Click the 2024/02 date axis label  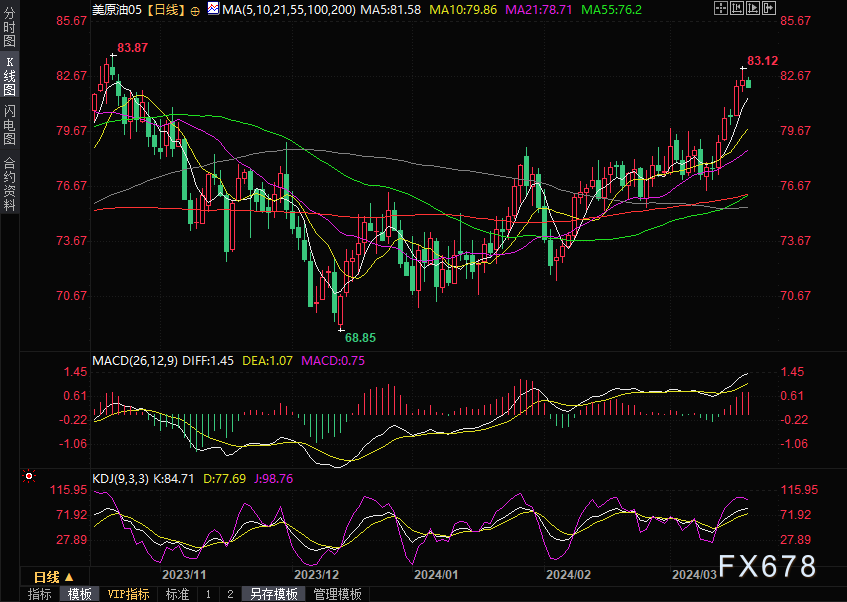[x=568, y=574]
